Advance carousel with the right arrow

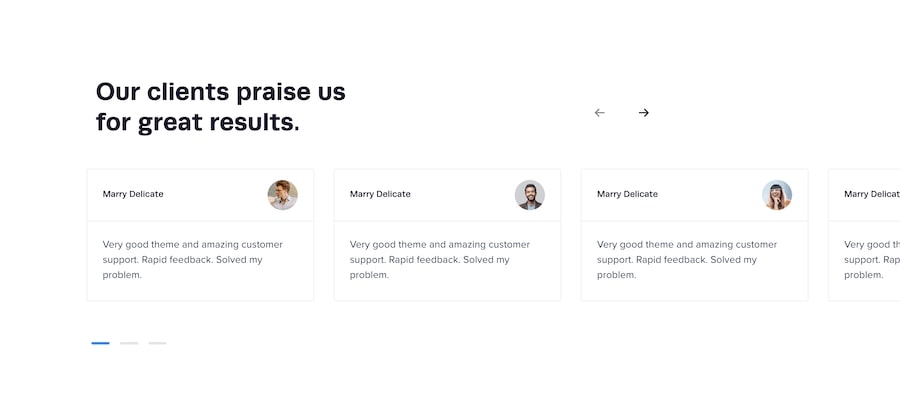(x=644, y=113)
